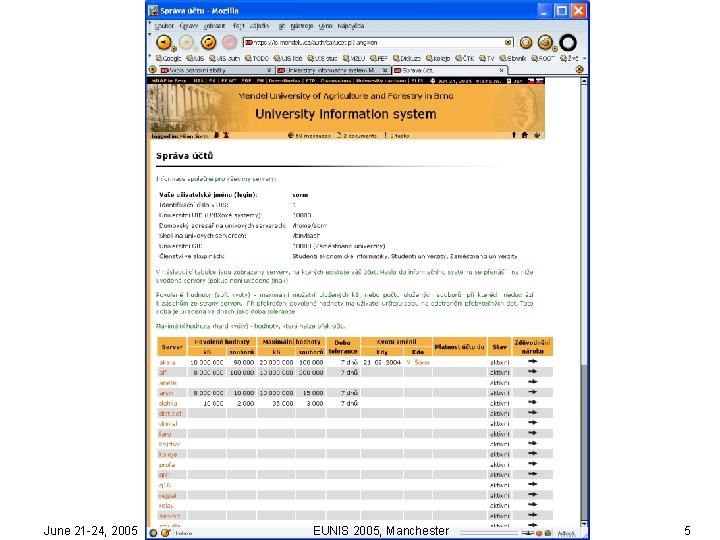Screen dimensions: 720x540
Task: Click the status bar progress meter
Action: click(489, 533)
